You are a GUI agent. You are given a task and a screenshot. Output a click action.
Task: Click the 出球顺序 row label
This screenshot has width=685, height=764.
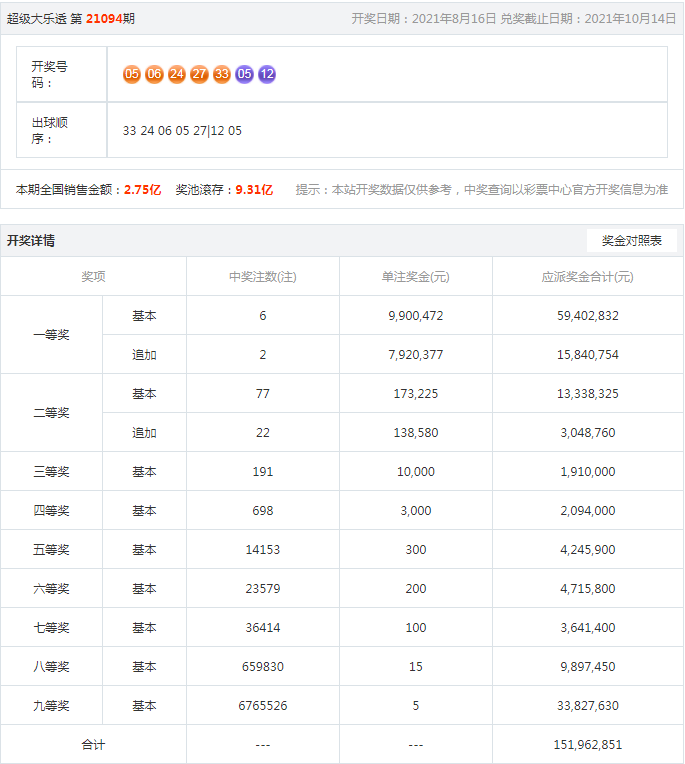50,130
